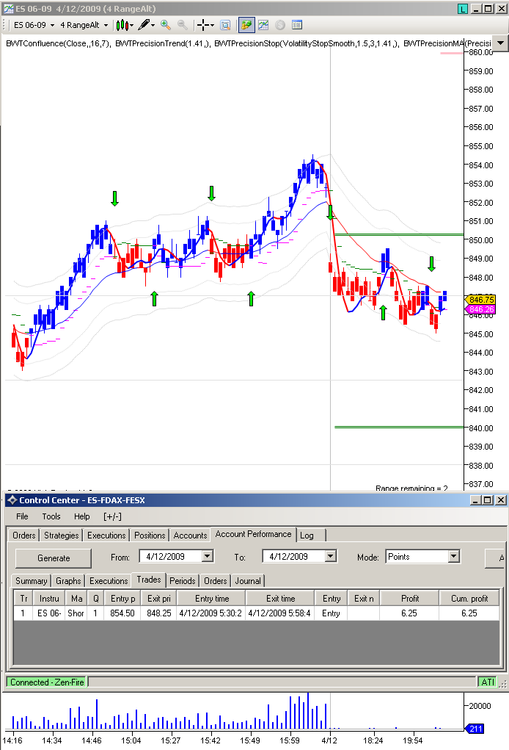Switch to the Log tab
The height and width of the screenshot is (750, 509).
307,535
